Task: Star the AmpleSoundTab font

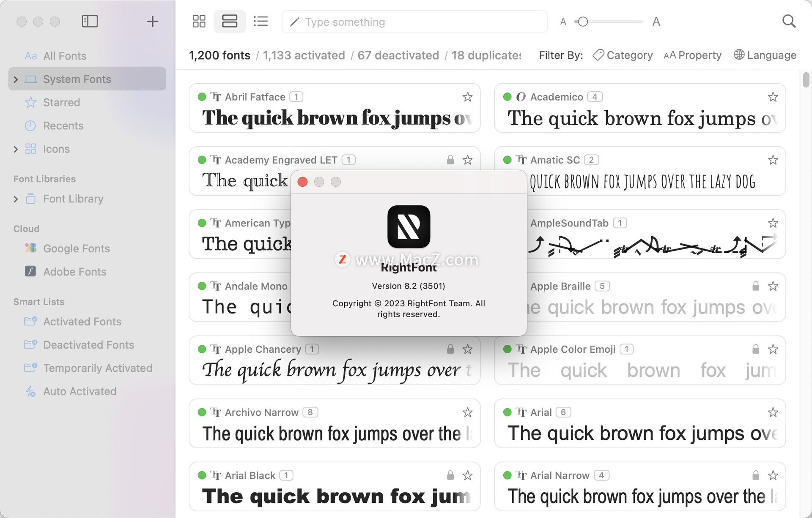Action: pos(773,223)
